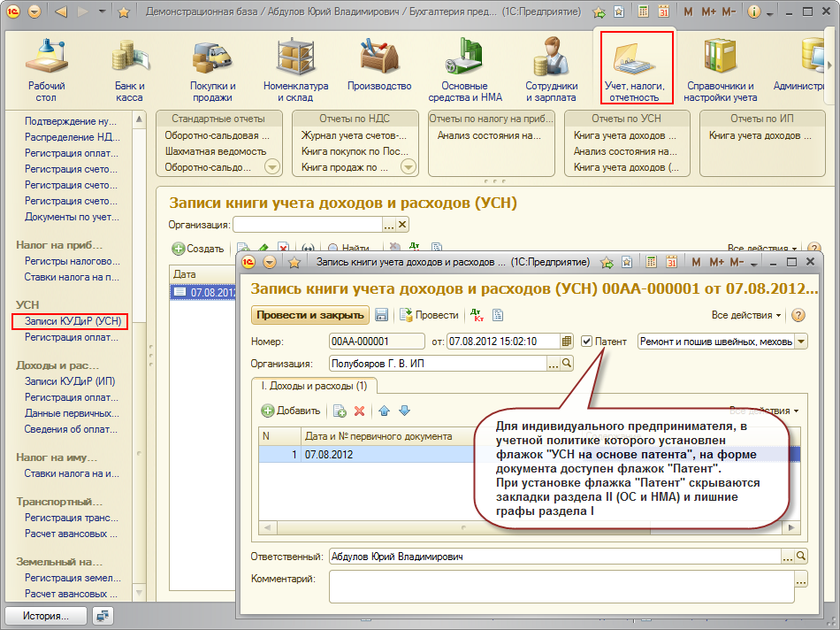The height and width of the screenshot is (630, 840).
Task: Click the save diskette icon in document form
Action: [x=382, y=315]
